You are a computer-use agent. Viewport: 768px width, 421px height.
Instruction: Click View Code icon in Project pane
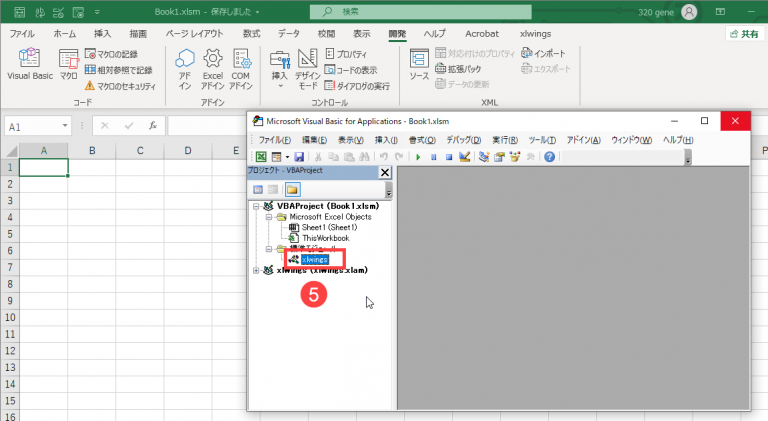[258, 189]
